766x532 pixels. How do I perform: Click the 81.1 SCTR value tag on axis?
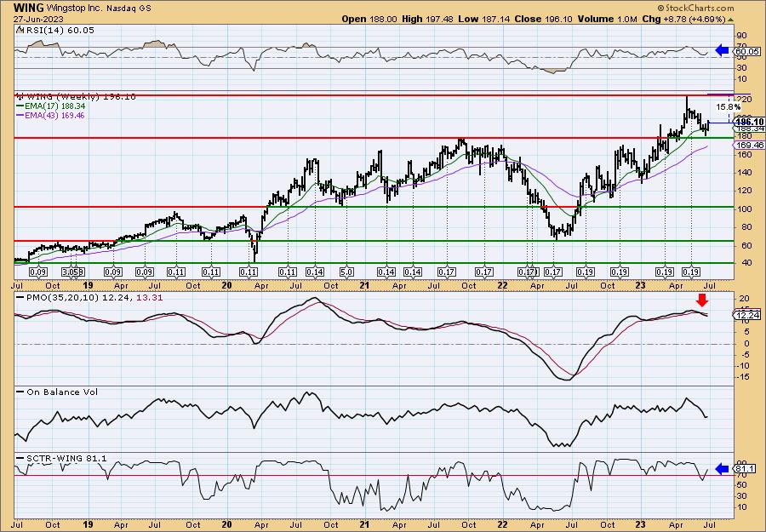tap(746, 470)
